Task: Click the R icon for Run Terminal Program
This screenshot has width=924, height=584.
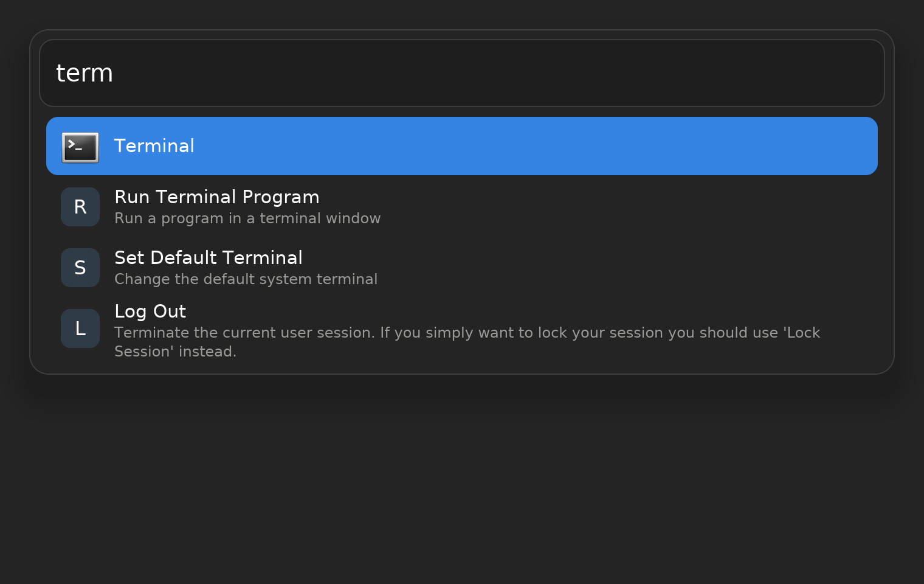Action: 80,207
